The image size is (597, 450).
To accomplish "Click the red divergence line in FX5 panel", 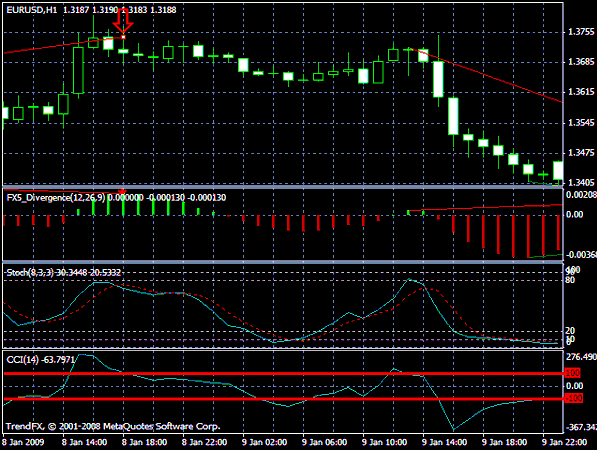I will [x=485, y=207].
